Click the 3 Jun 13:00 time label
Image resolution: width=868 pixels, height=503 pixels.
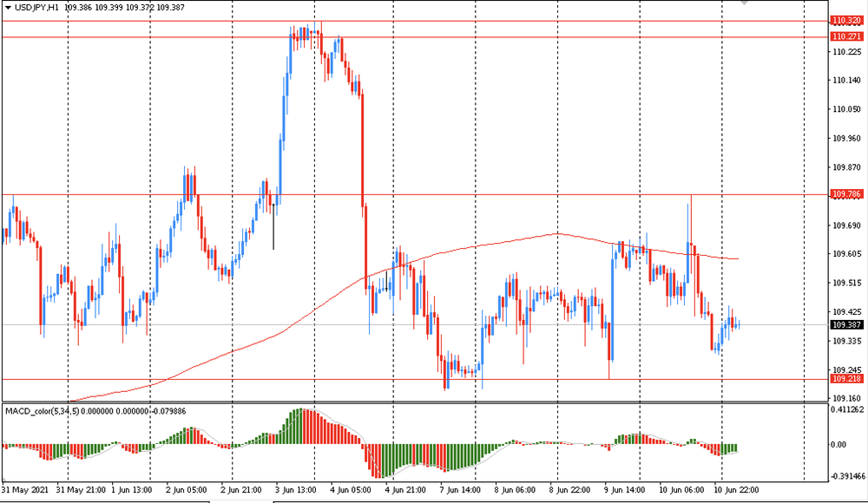coord(296,490)
